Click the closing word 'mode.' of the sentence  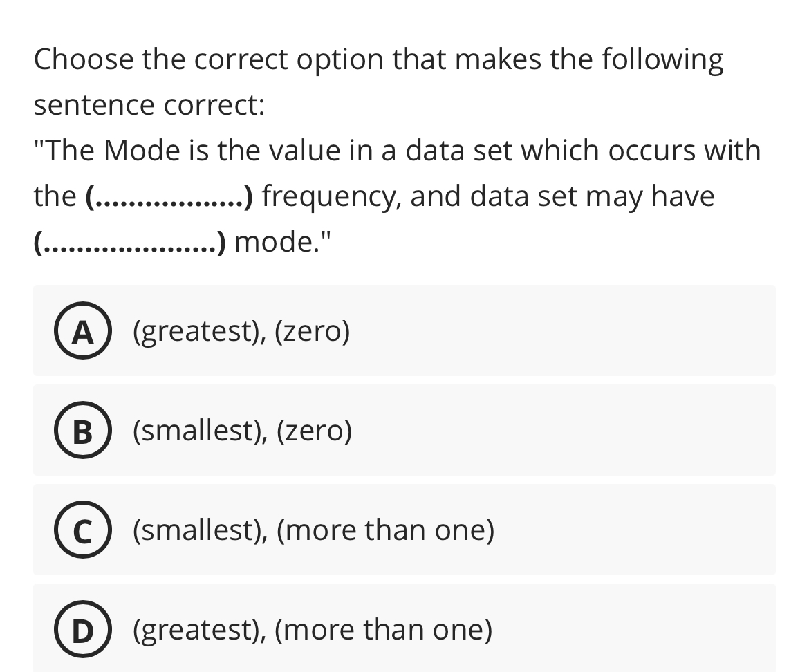pos(277,242)
